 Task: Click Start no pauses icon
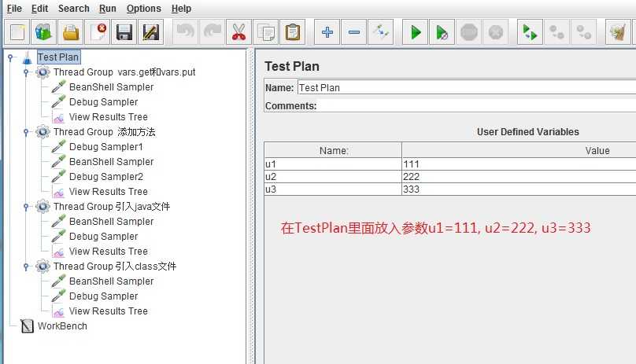click(442, 32)
